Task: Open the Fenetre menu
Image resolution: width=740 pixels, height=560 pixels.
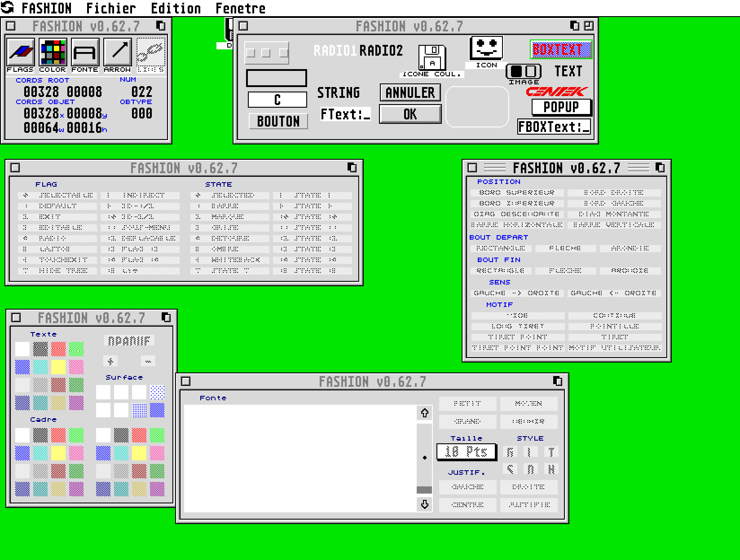Action: pyautogui.click(x=240, y=8)
